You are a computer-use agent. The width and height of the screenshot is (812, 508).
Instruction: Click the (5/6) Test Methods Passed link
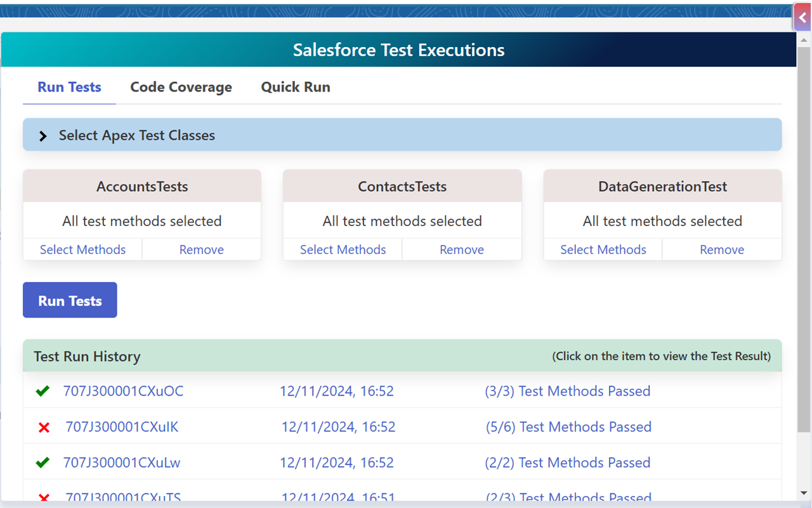tap(568, 427)
